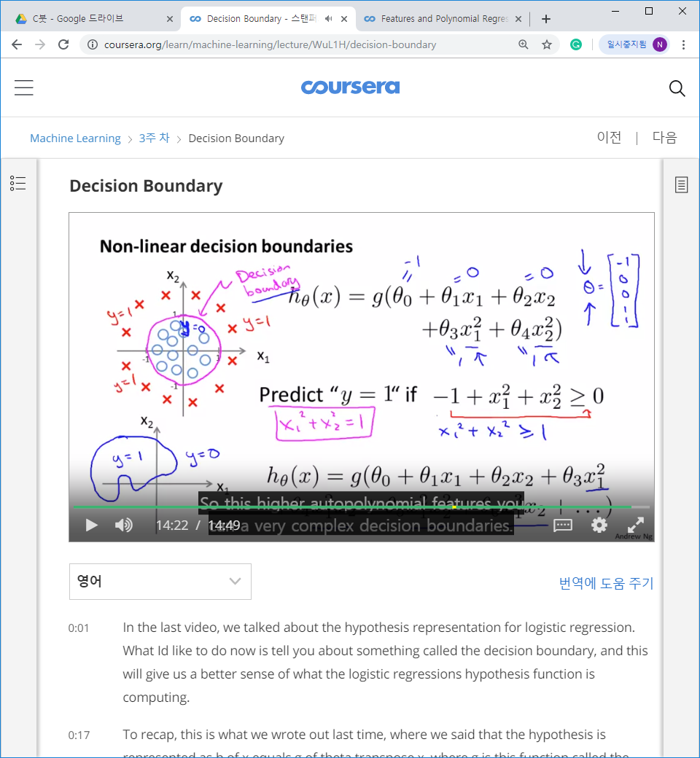The width and height of the screenshot is (700, 758).
Task: Click the Coursera logo
Action: click(350, 87)
